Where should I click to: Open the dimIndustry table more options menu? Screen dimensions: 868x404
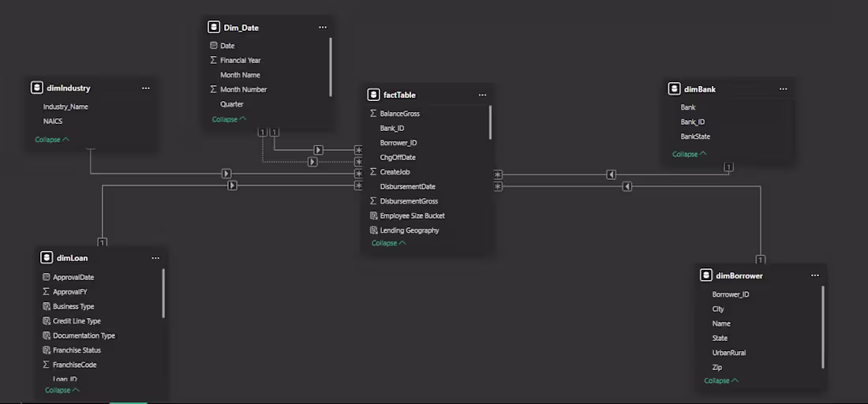click(146, 88)
